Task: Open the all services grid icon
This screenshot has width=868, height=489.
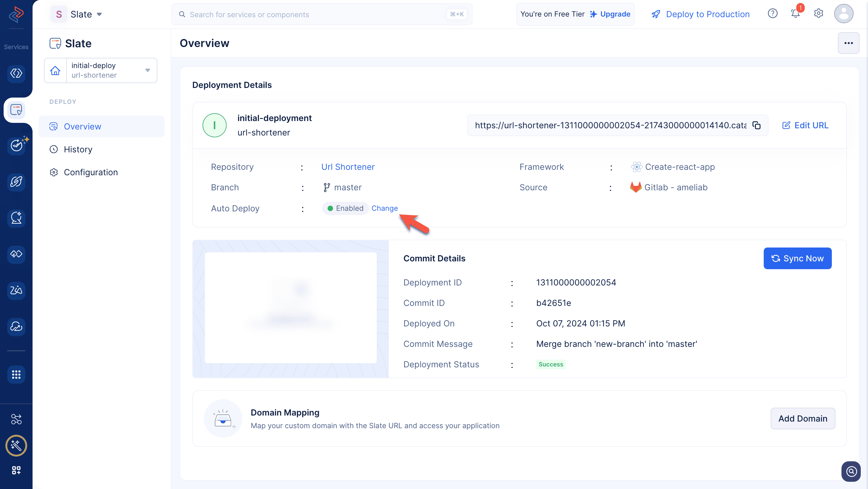Action: (16, 375)
